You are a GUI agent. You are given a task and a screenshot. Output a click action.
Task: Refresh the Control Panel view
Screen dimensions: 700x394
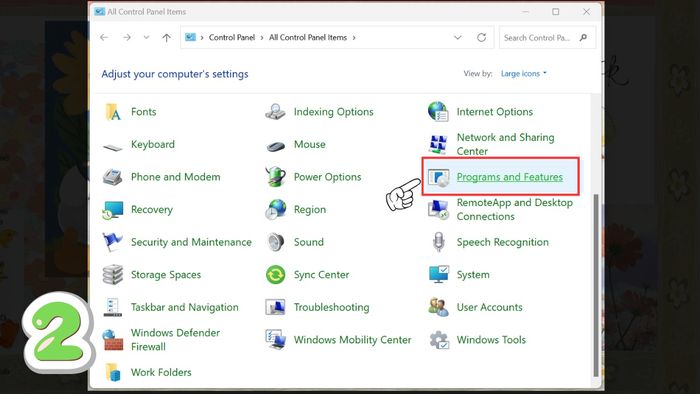pos(481,37)
